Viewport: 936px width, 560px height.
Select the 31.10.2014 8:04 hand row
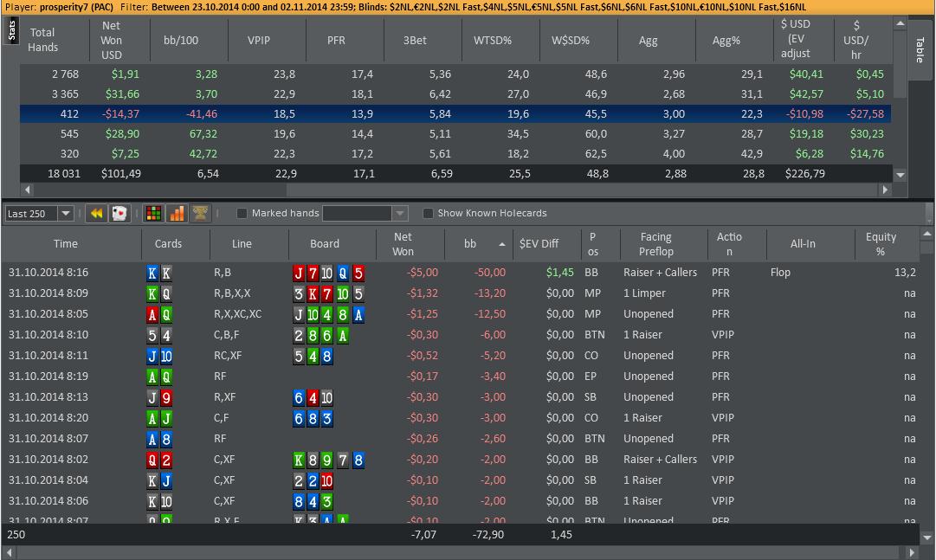click(461, 480)
